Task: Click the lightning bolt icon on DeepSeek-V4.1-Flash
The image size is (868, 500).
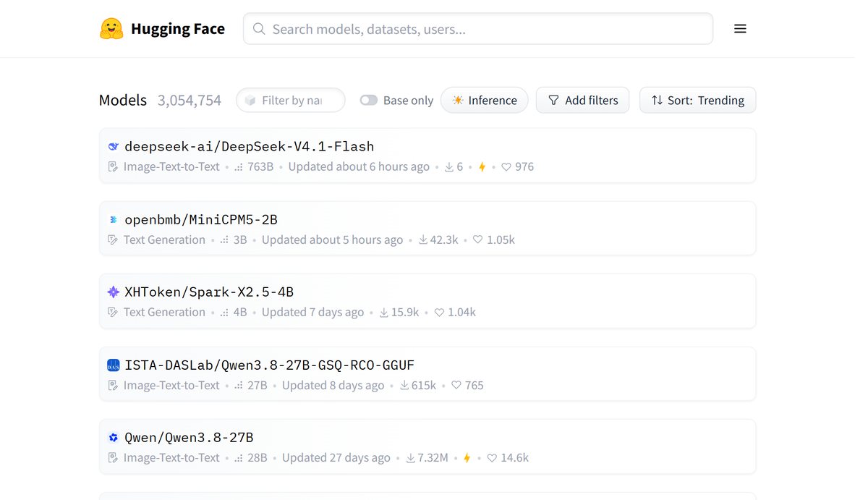Action: tap(482, 167)
